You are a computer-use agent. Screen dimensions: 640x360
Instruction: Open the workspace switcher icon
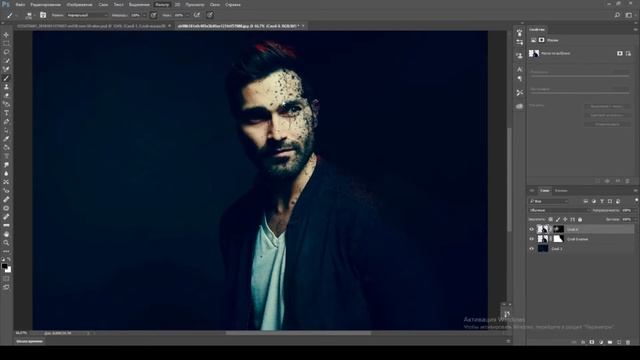[629, 15]
